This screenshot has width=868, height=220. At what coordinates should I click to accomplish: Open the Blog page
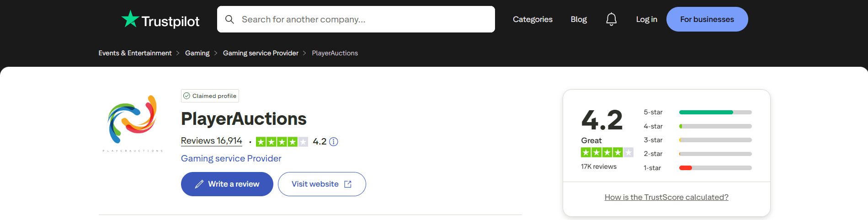click(x=579, y=19)
